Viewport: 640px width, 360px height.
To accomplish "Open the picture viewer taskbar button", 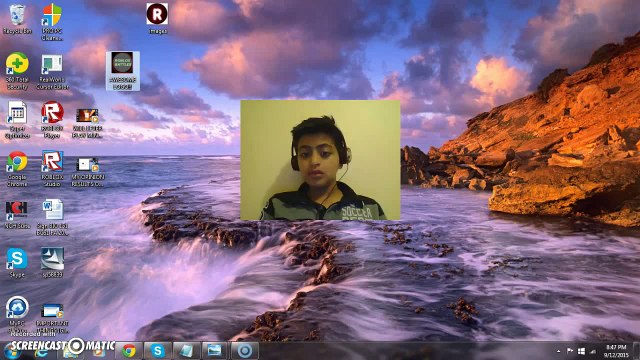I will [215, 351].
